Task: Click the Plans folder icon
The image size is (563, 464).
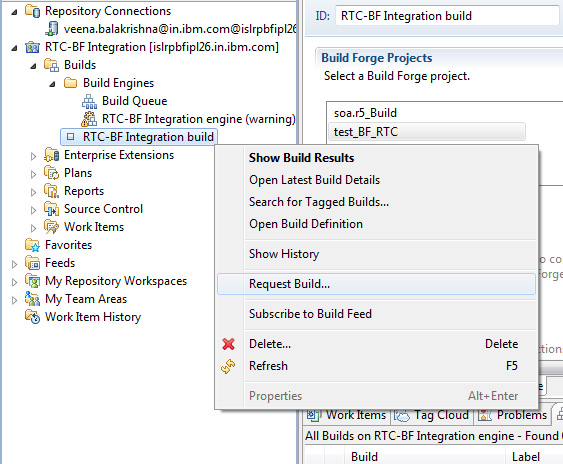Action: (x=51, y=173)
